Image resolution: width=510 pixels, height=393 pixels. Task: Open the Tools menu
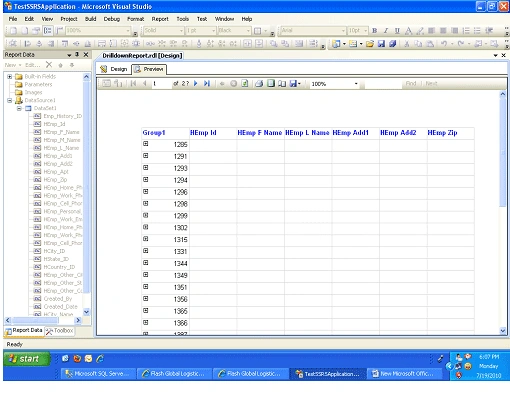tap(183, 19)
